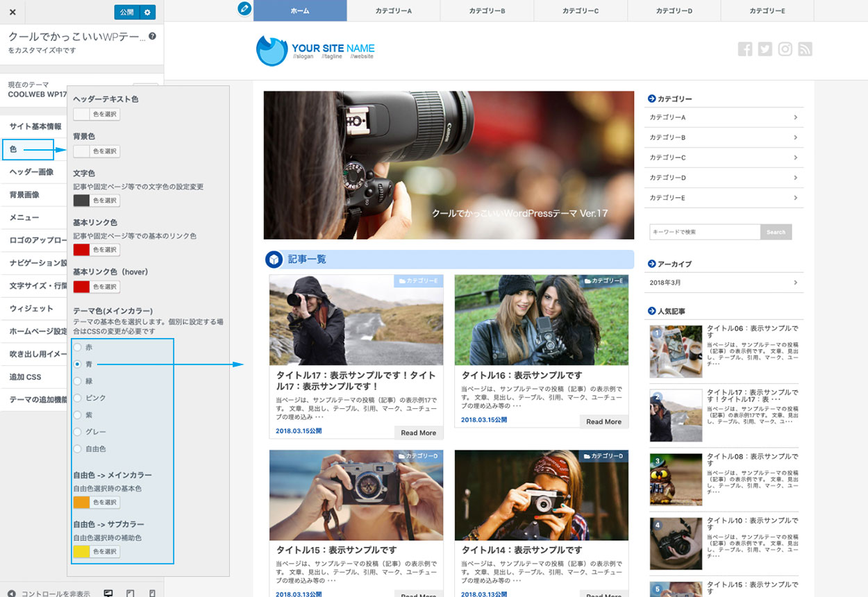Select the 自由色 theme color radio
Screen dimensions: 868x597
[78, 449]
